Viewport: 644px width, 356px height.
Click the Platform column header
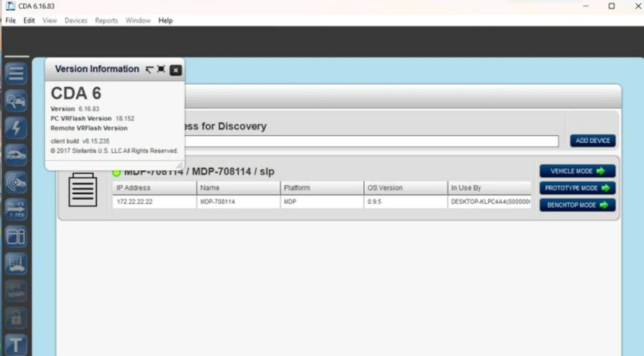point(322,188)
